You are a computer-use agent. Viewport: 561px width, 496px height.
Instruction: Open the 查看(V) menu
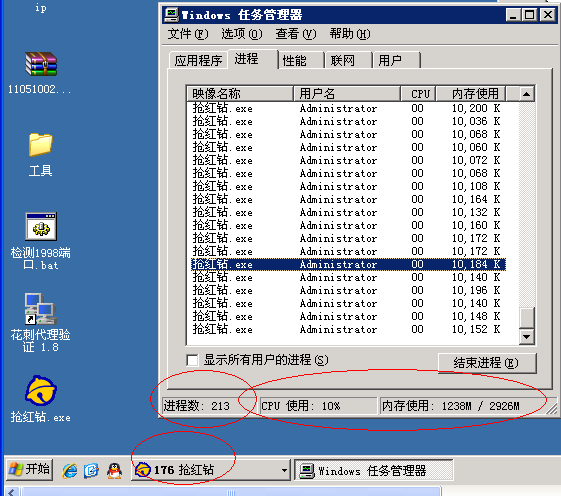click(296, 34)
